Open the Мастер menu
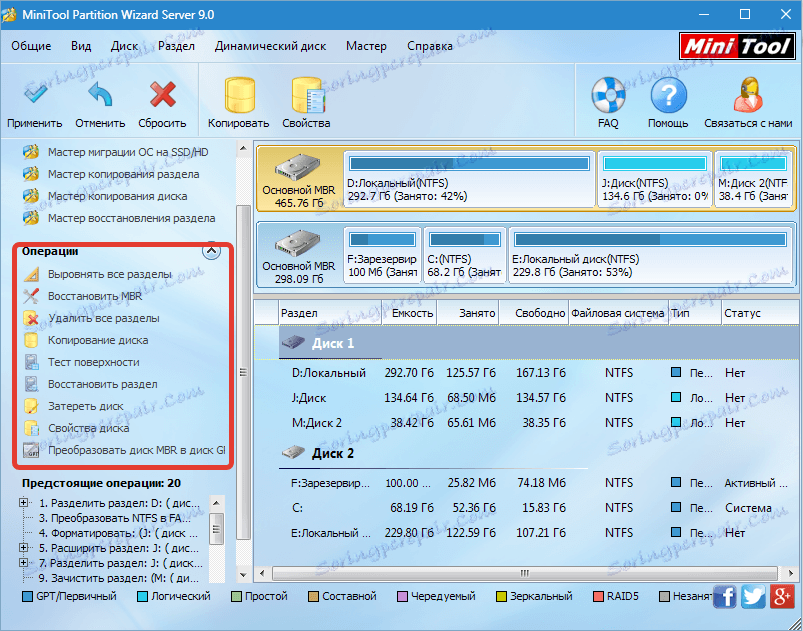Screen dimensions: 803x631 [366, 46]
